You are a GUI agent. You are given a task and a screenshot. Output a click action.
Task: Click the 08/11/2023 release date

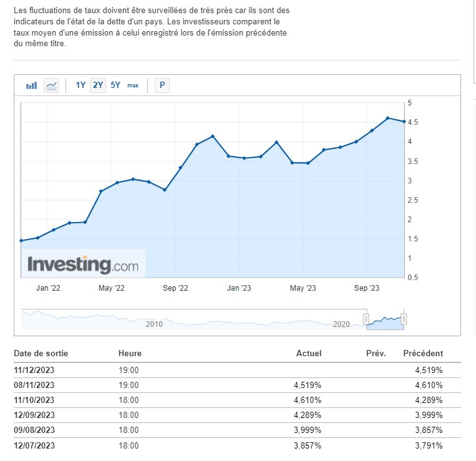point(34,385)
